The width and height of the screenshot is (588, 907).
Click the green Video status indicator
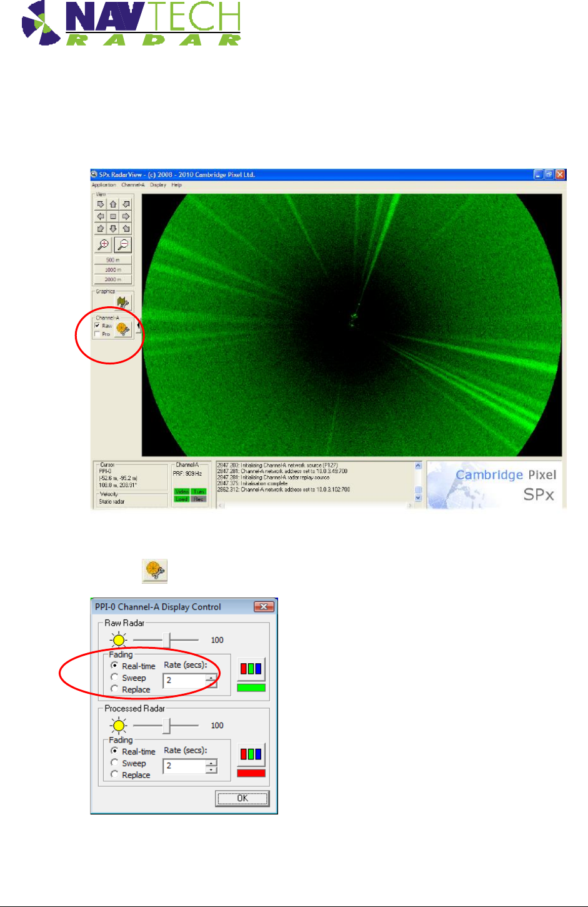click(x=182, y=492)
